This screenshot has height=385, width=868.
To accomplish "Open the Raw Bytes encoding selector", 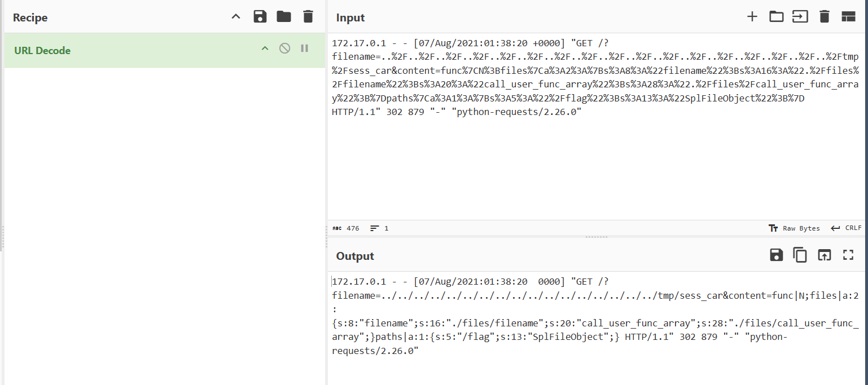I will pyautogui.click(x=794, y=228).
